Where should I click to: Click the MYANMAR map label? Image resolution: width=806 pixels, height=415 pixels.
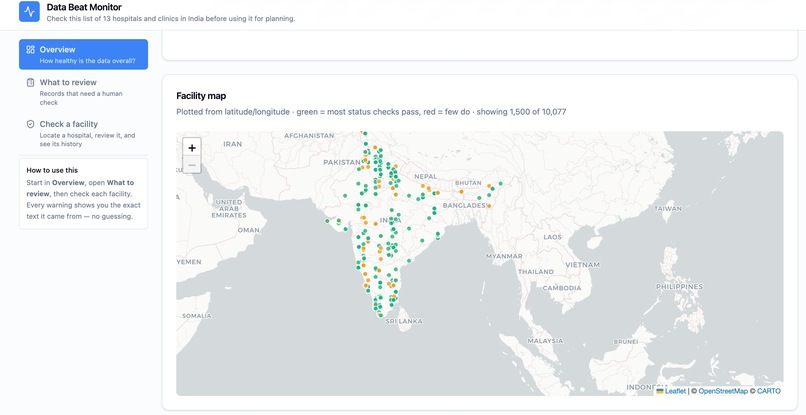pyautogui.click(x=504, y=256)
